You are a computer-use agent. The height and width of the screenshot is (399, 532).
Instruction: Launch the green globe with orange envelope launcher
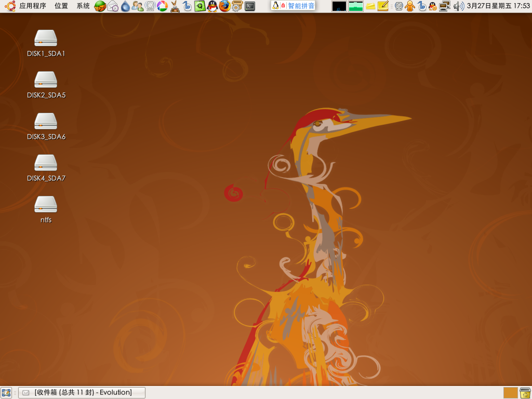pos(100,6)
